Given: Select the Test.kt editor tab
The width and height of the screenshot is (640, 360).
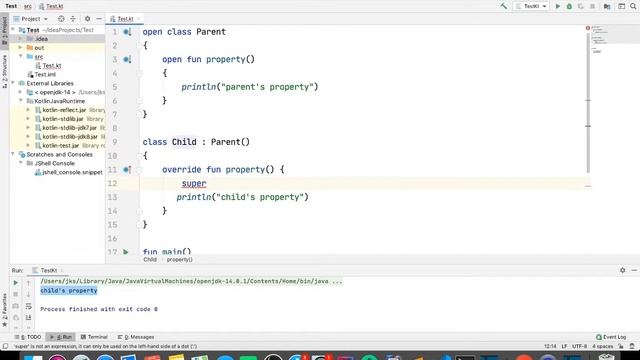Looking at the screenshot, I should point(124,19).
